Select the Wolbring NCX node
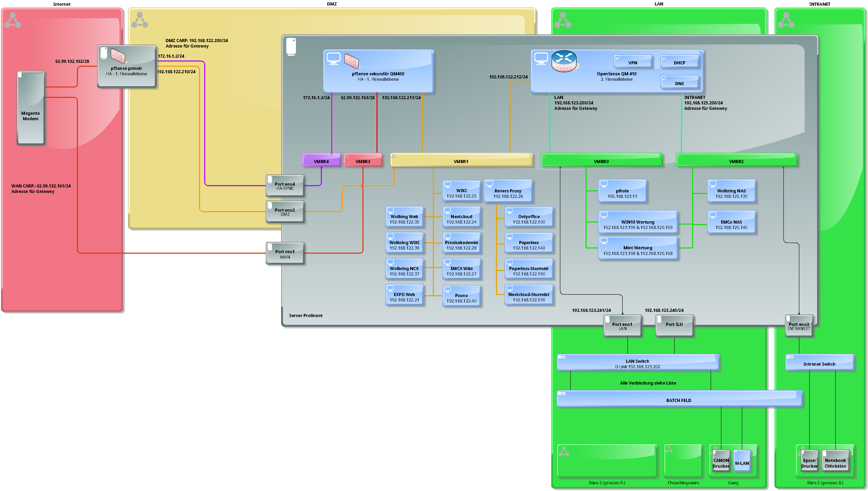Viewport: 868px width, 491px height. (405, 269)
